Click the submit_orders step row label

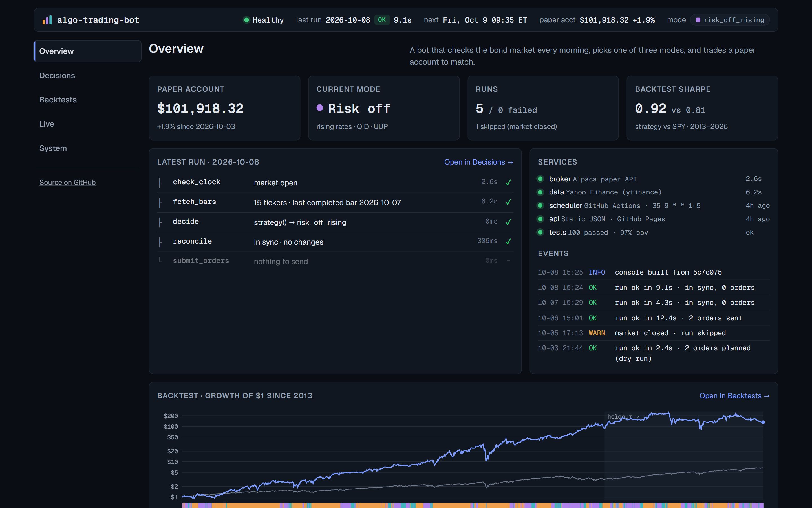pos(201,261)
